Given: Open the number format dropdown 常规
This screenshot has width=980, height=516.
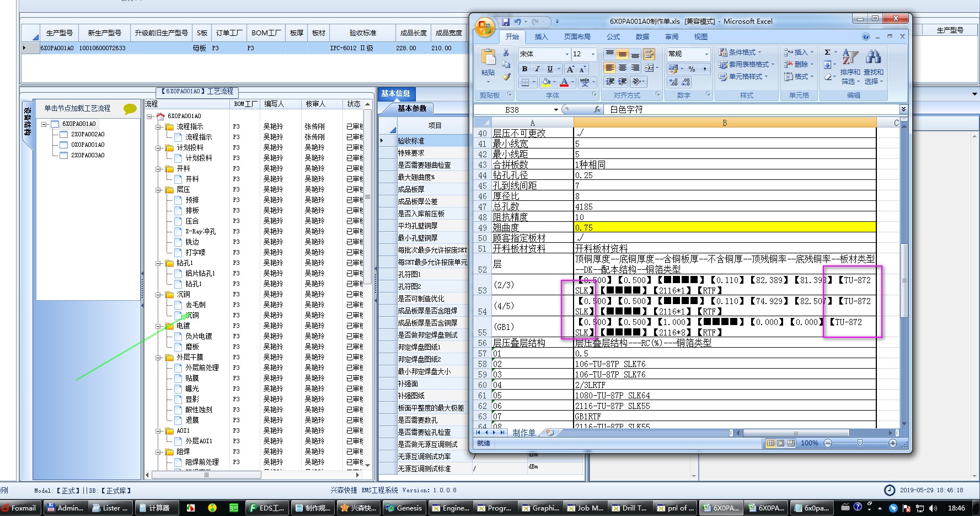Looking at the screenshot, I should tap(706, 54).
